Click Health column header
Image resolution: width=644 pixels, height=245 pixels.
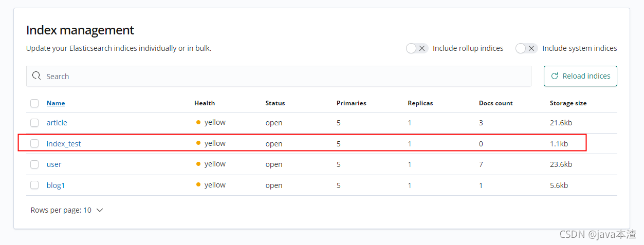coord(205,103)
